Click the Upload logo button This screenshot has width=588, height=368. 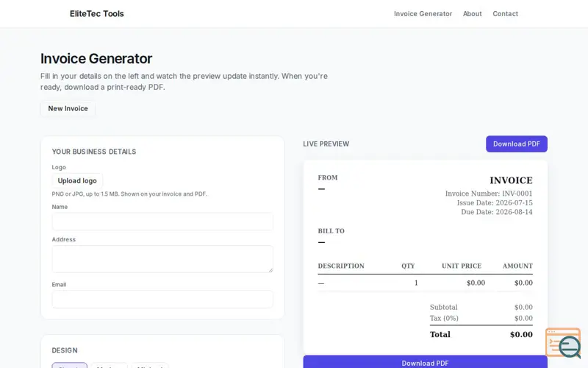tap(77, 180)
